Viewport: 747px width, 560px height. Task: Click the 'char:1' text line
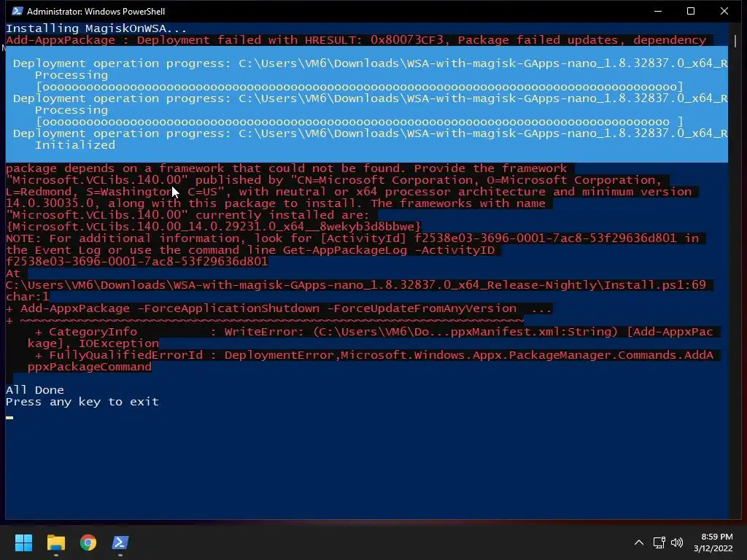click(28, 297)
